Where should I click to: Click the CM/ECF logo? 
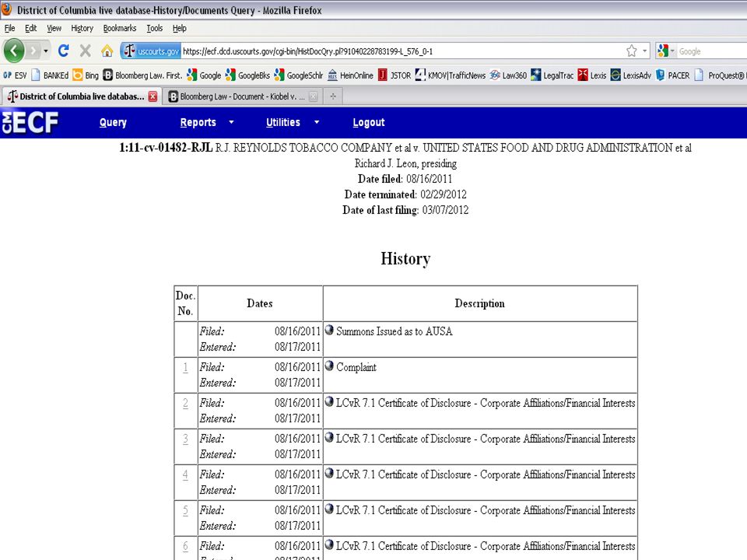(30, 122)
